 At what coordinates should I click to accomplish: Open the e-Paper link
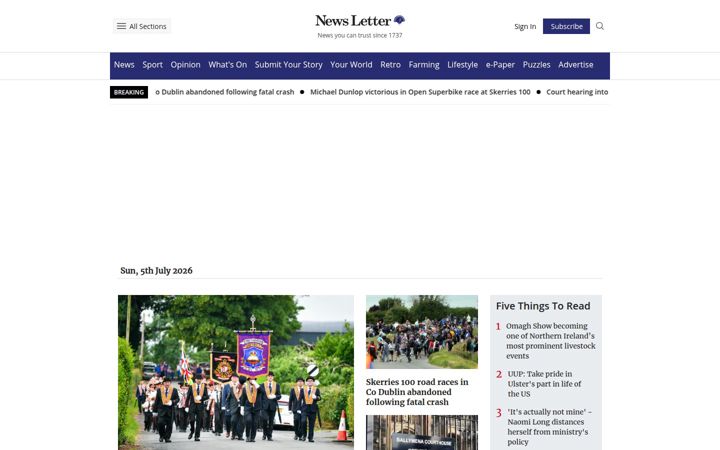click(500, 65)
